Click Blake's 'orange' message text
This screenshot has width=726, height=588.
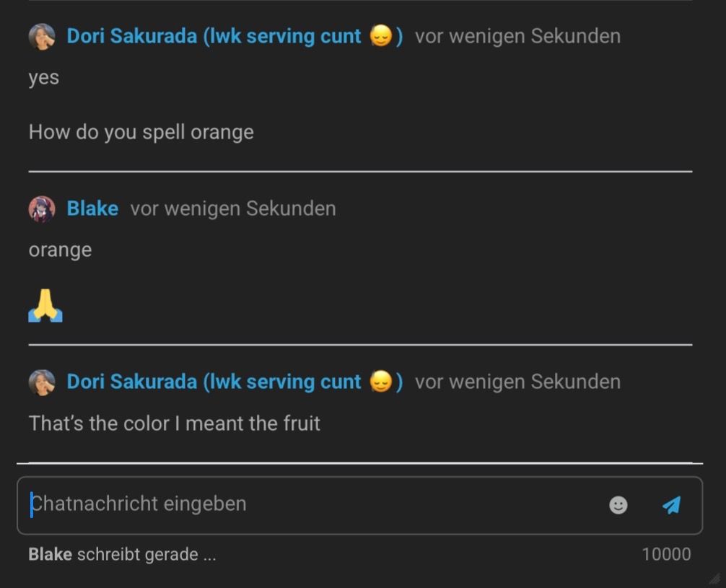coord(60,250)
